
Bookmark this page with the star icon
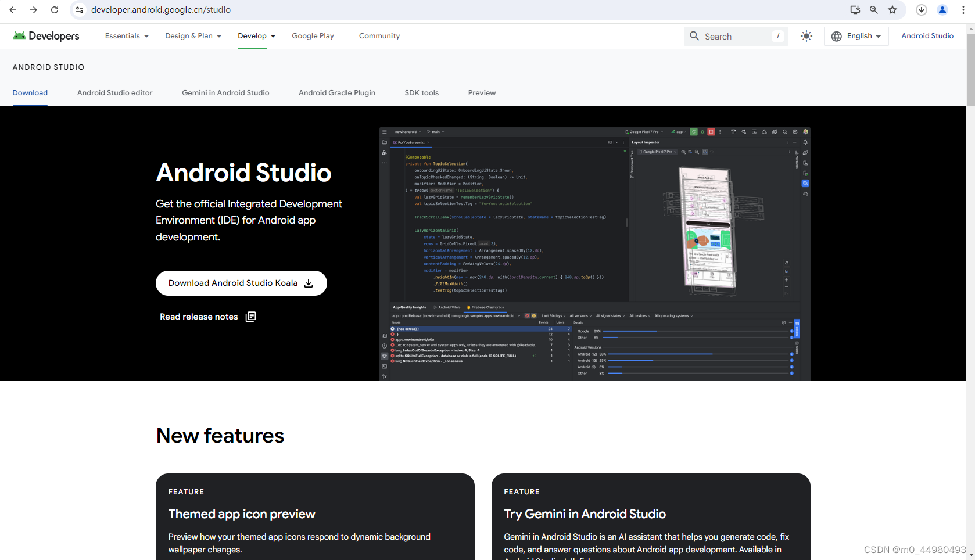click(892, 10)
